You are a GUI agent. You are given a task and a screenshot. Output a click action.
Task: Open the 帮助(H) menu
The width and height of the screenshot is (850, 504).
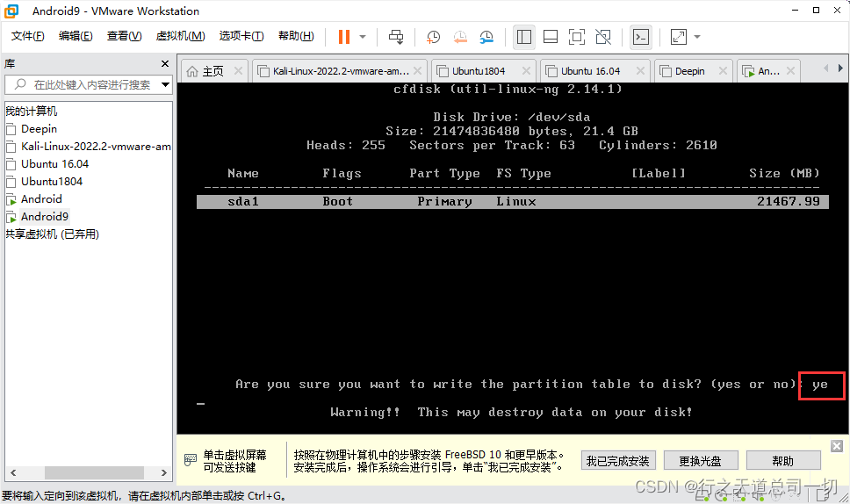(296, 36)
